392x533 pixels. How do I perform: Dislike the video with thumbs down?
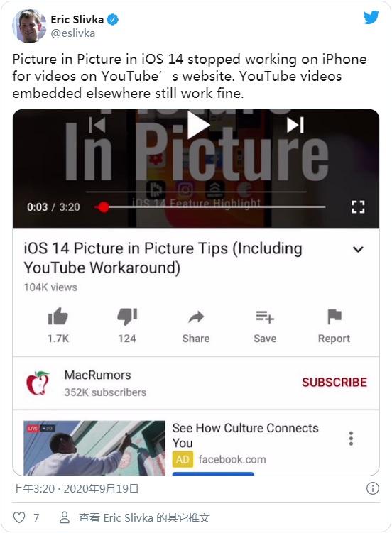(x=127, y=317)
